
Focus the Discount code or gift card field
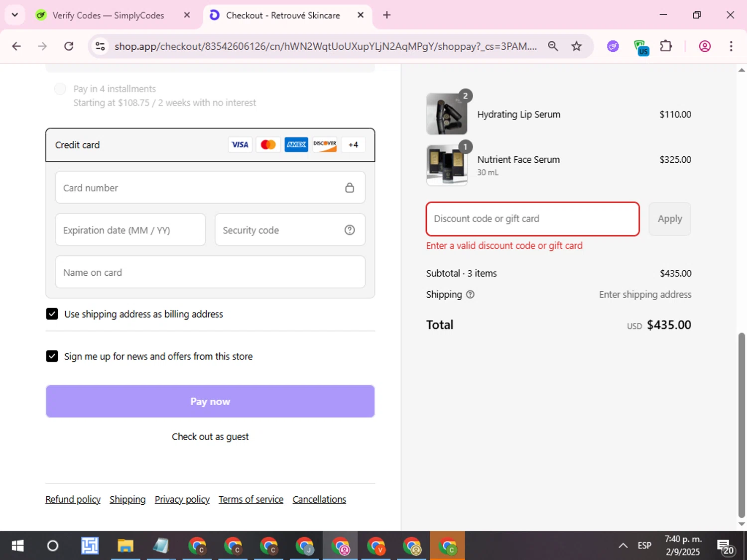[532, 219]
